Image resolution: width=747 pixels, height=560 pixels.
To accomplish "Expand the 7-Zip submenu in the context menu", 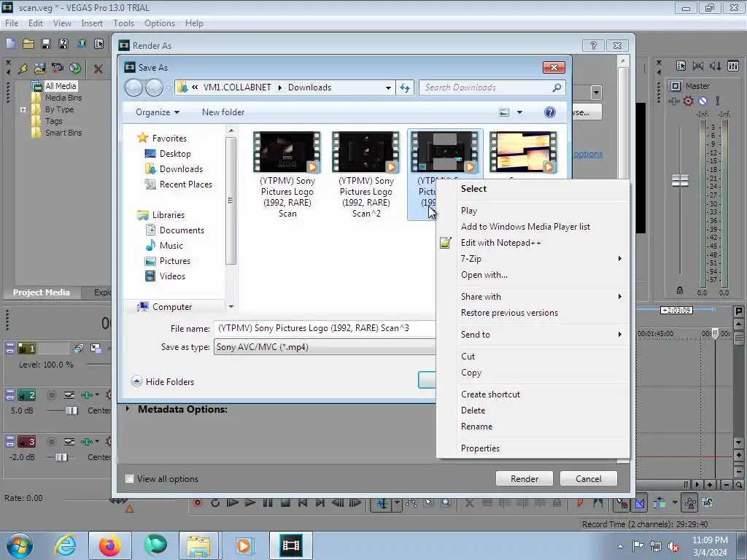I will pos(533,259).
